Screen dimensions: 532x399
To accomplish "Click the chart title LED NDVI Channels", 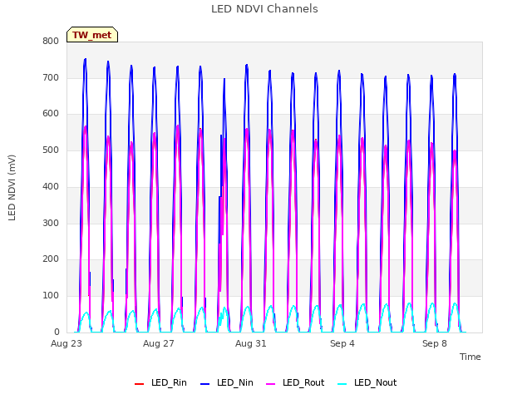I will (264, 9).
